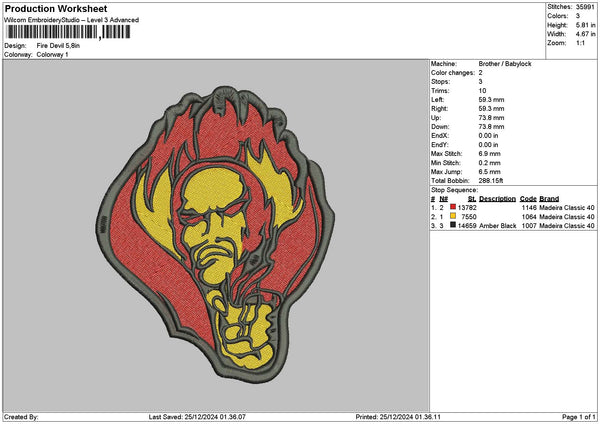The width and height of the screenshot is (600, 424).
Task: Click the zoom value '1:1'
Action: pyautogui.click(x=580, y=43)
